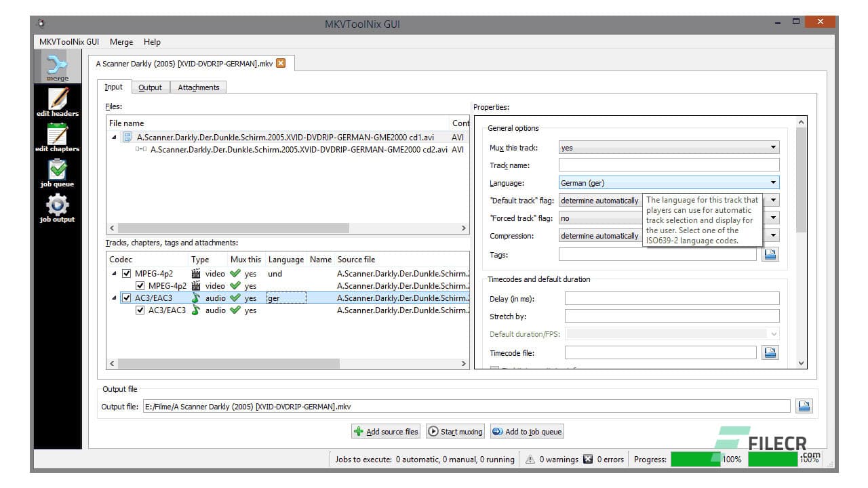Browse for a Timecode file

click(770, 352)
